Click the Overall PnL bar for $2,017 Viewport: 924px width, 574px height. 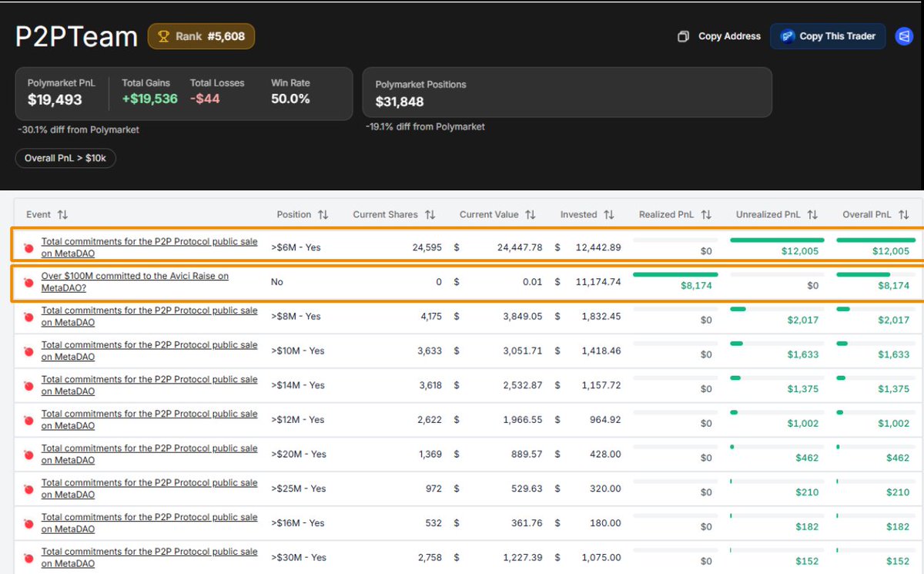(843, 309)
